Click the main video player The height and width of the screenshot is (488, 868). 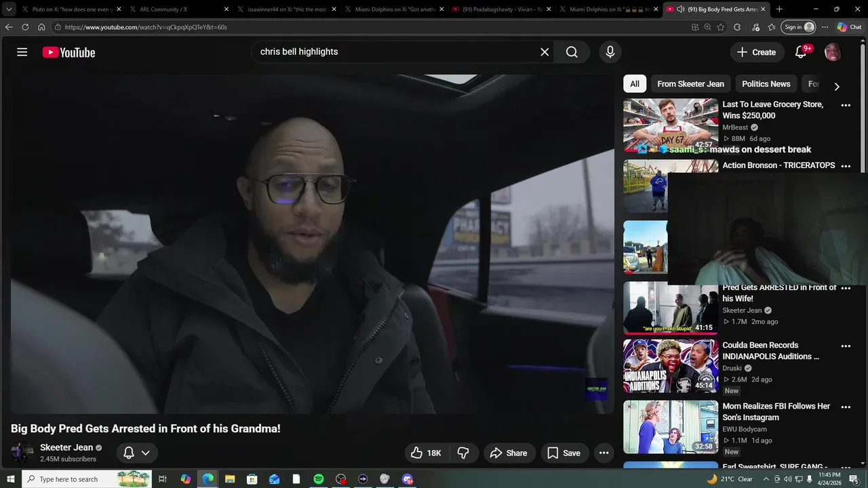312,244
